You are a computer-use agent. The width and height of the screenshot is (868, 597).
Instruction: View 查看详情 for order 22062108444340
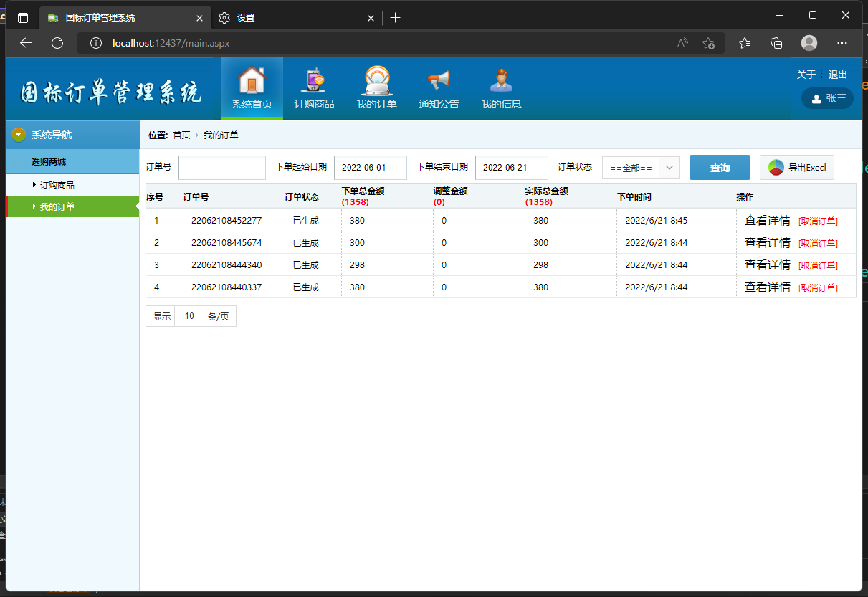767,265
